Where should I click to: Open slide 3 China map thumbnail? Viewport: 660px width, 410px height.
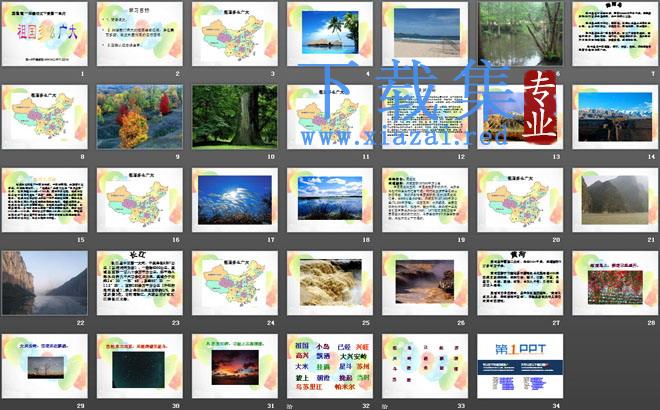pos(235,34)
